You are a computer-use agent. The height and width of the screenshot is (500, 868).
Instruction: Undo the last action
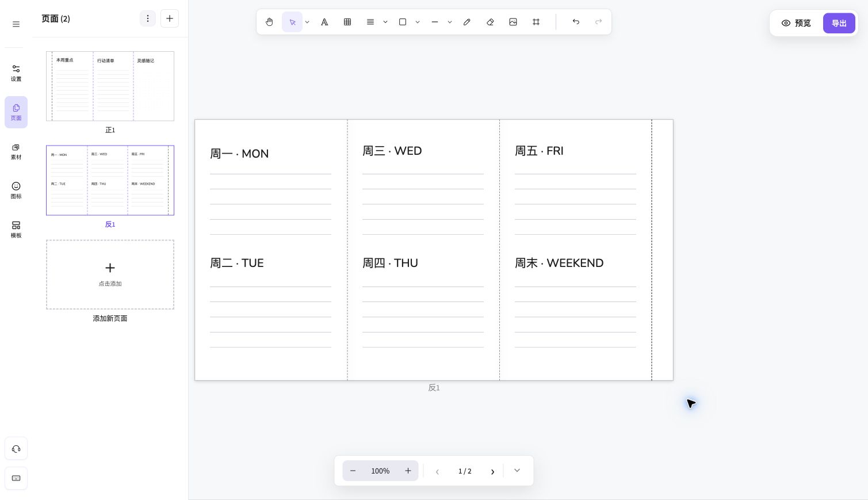pyautogui.click(x=576, y=22)
